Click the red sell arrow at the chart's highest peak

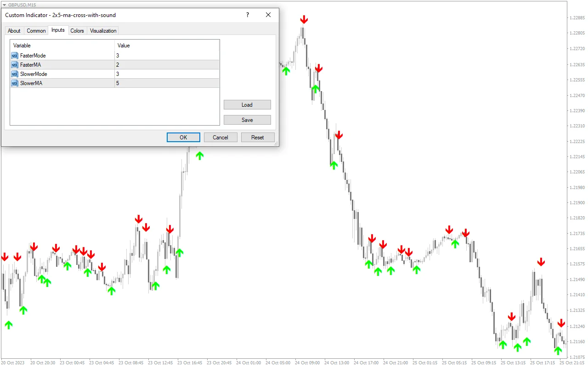pos(304,19)
